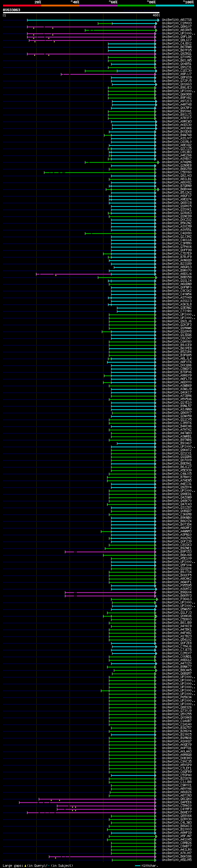197x868 pixels.
Task: Open hit UniRef100_Q9FLQ4
Action: point(176,37)
